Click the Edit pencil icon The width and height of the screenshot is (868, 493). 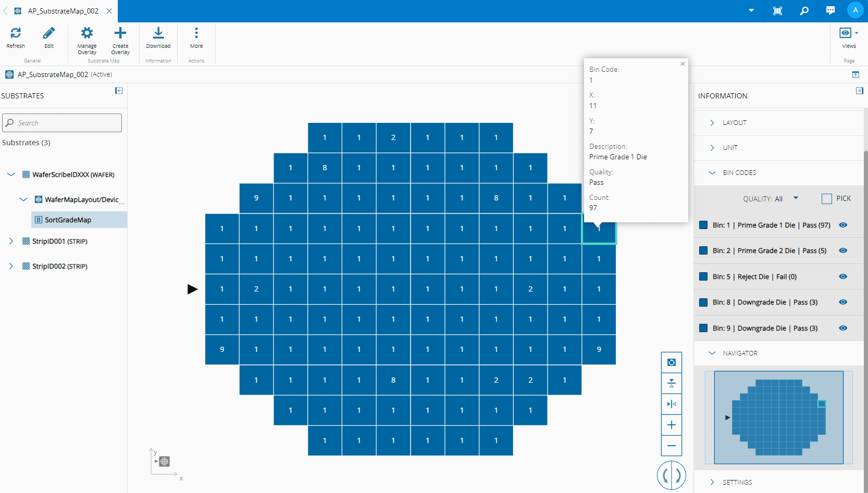(49, 33)
